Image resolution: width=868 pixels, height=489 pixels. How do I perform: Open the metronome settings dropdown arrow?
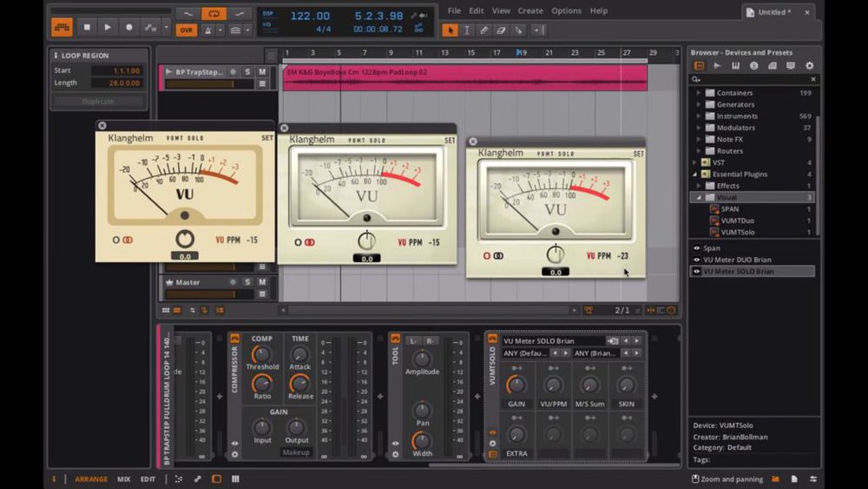coord(220,30)
